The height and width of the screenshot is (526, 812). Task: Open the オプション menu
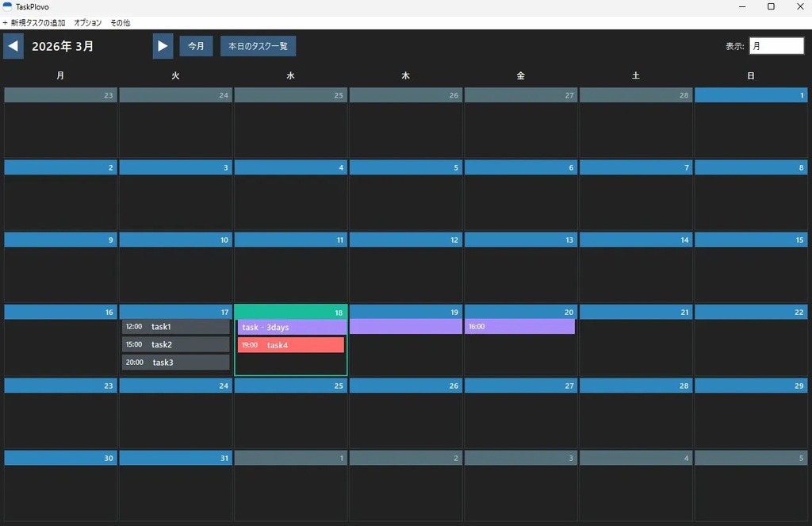point(87,22)
